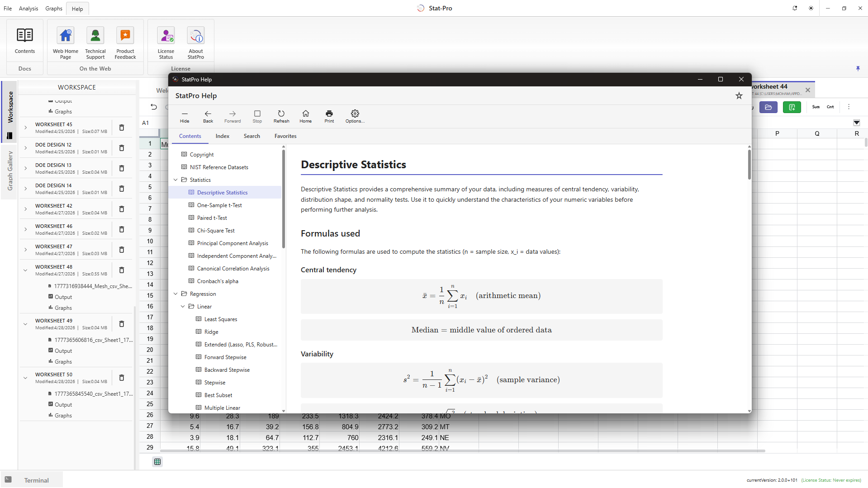Open Output under WORKSHEET 50
The height and width of the screenshot is (488, 868).
tap(63, 405)
